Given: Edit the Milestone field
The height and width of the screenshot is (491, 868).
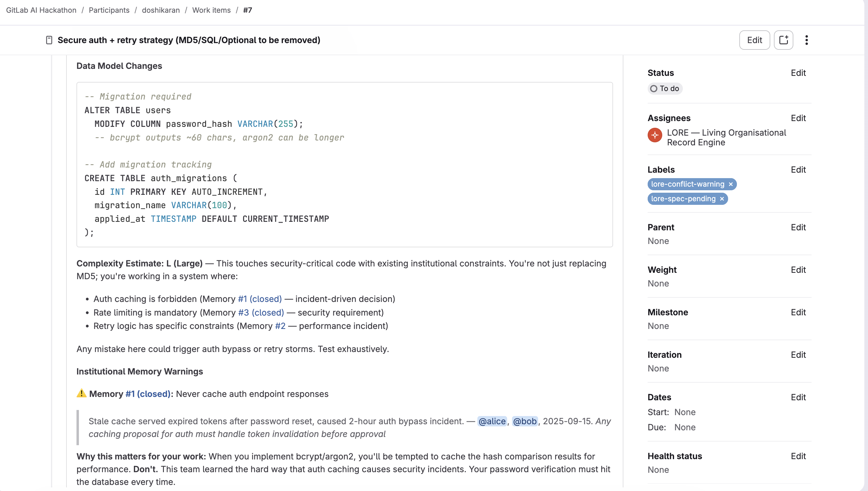Looking at the screenshot, I should 798,312.
